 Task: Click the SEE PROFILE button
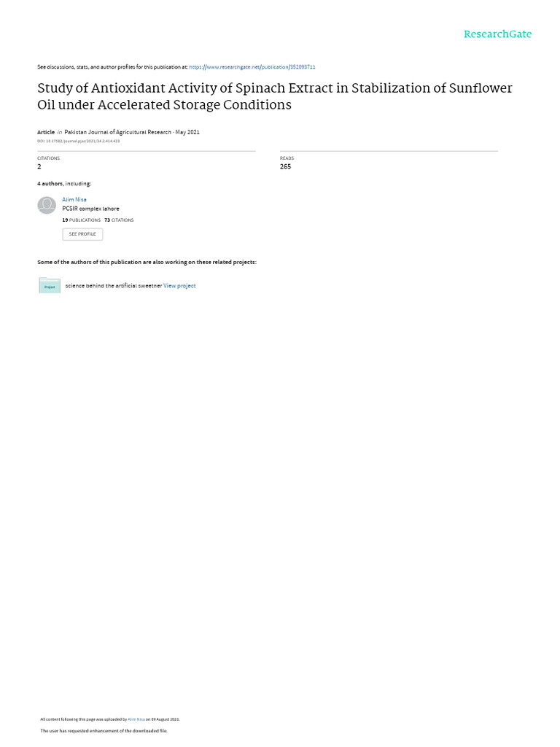pos(82,234)
